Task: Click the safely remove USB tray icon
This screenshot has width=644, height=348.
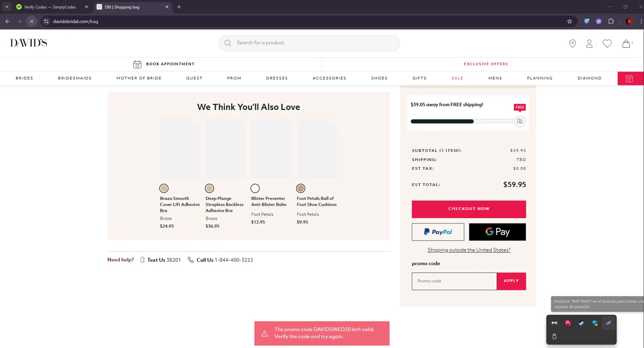Action: (x=554, y=336)
